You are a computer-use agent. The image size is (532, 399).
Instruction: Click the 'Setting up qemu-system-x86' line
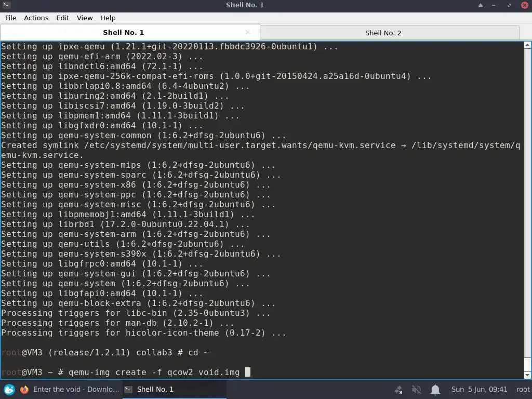tap(136, 185)
